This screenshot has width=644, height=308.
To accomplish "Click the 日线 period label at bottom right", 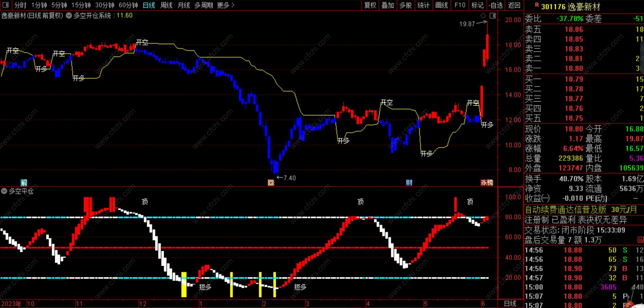I will pos(510,304).
